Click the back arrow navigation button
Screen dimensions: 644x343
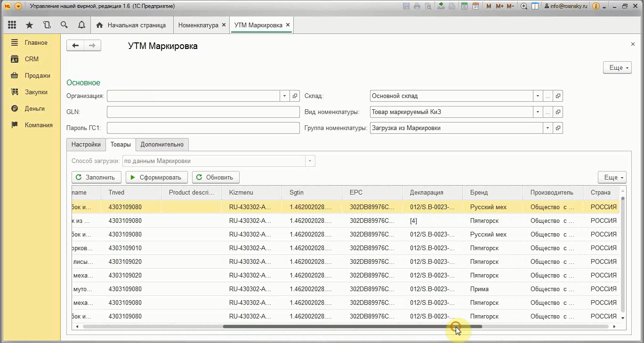pos(75,46)
